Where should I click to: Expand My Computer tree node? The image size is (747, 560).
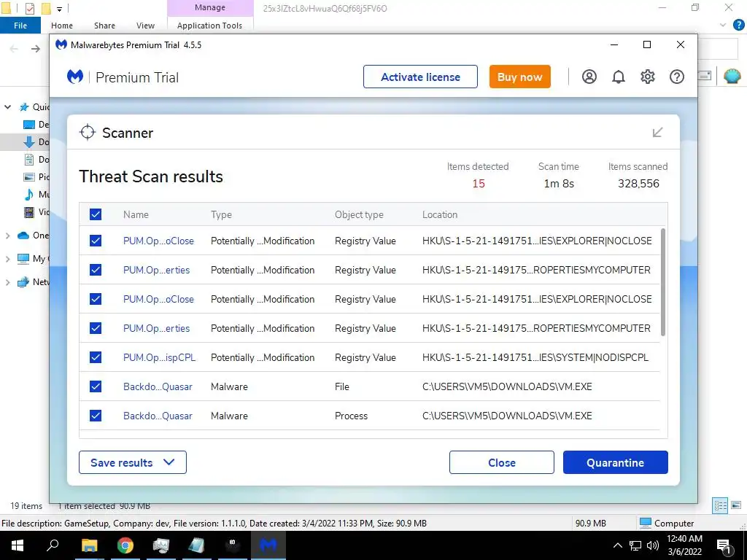point(7,259)
